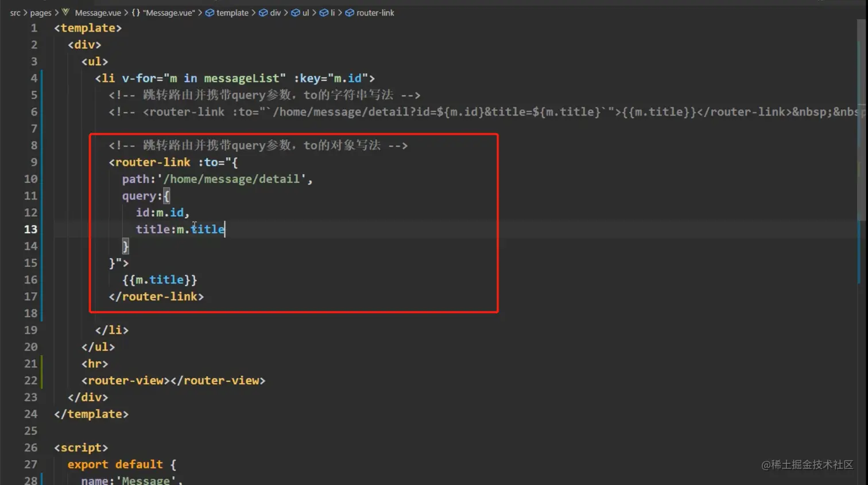Click the closing </li> tag
Viewport: 868px width, 485px height.
(112, 331)
